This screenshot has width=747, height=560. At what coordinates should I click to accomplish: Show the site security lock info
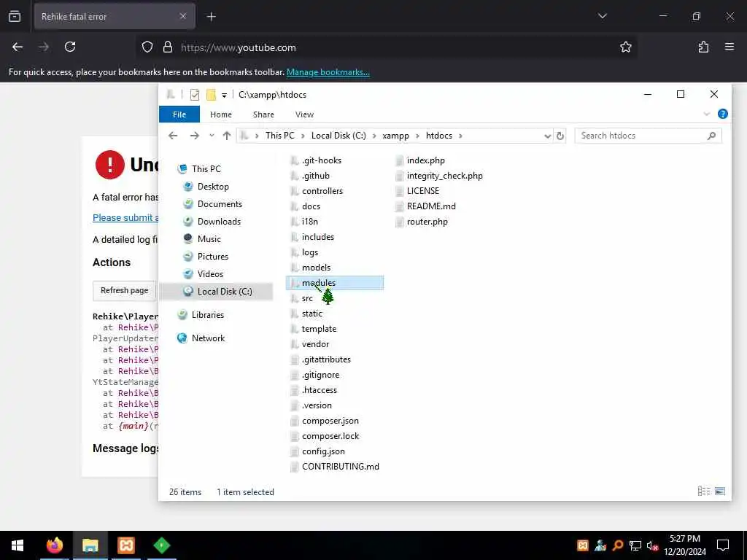(x=167, y=47)
